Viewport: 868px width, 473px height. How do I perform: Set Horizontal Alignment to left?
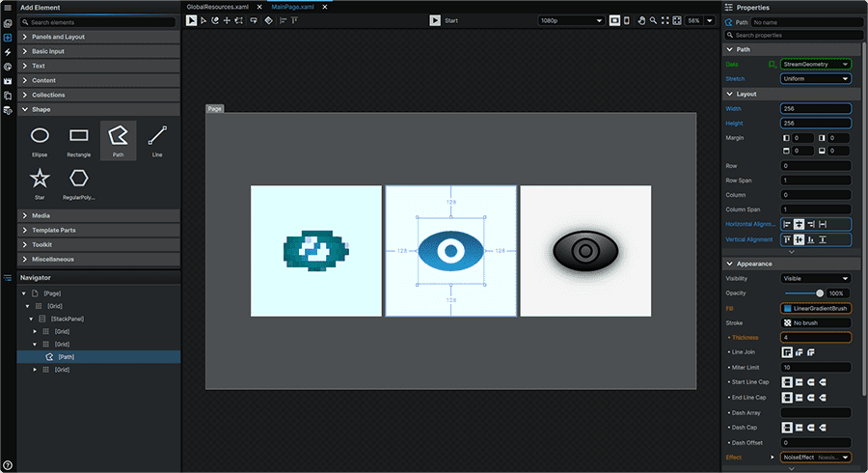(x=787, y=224)
